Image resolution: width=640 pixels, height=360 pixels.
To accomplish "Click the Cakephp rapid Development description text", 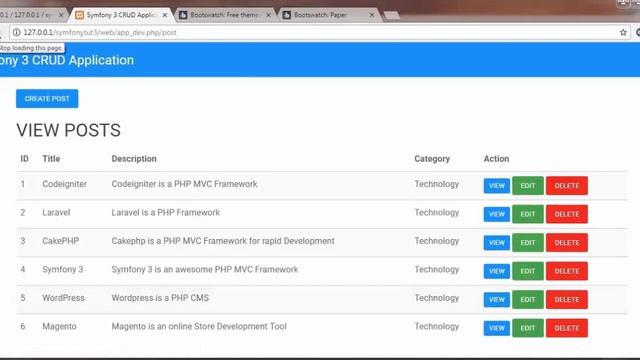I will coord(223,241).
